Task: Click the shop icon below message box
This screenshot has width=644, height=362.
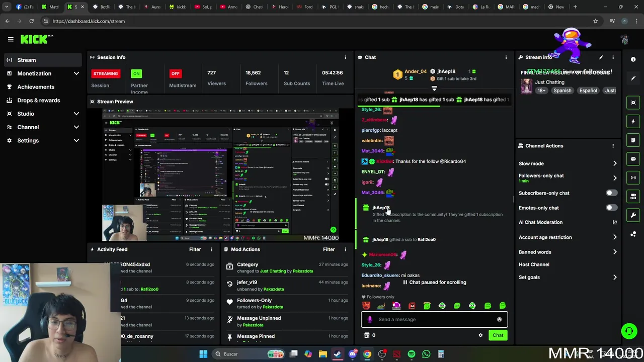Action: 367,335
